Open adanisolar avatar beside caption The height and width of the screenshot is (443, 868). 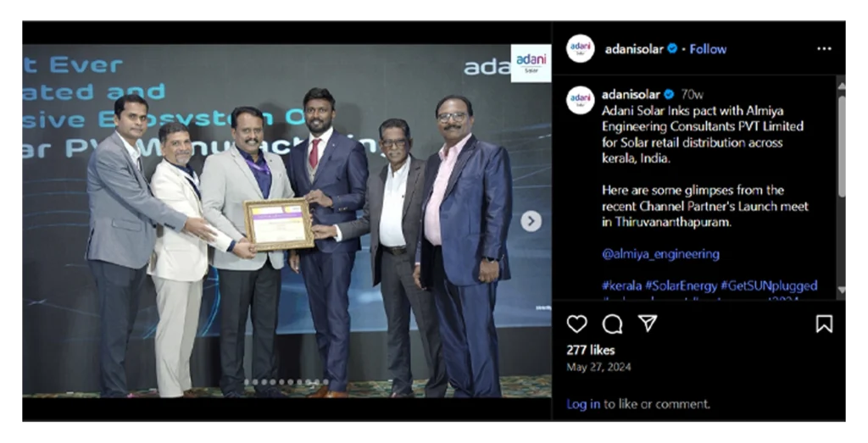tap(580, 100)
